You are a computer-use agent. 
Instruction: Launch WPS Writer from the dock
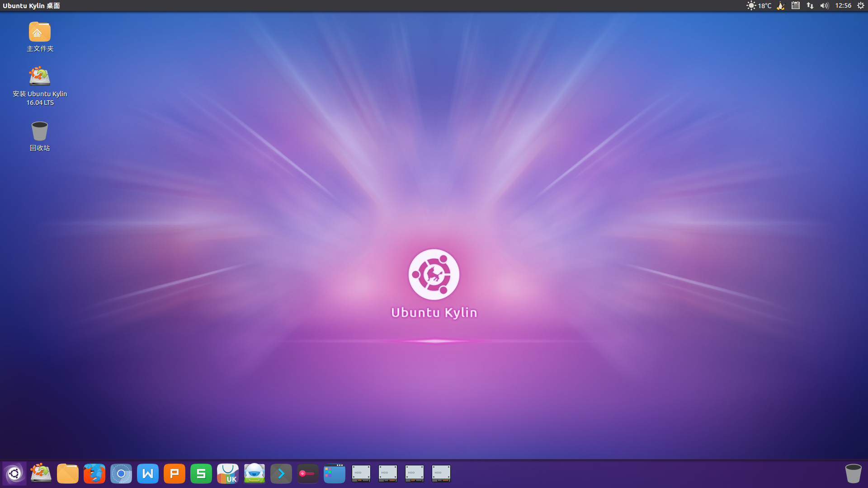148,473
